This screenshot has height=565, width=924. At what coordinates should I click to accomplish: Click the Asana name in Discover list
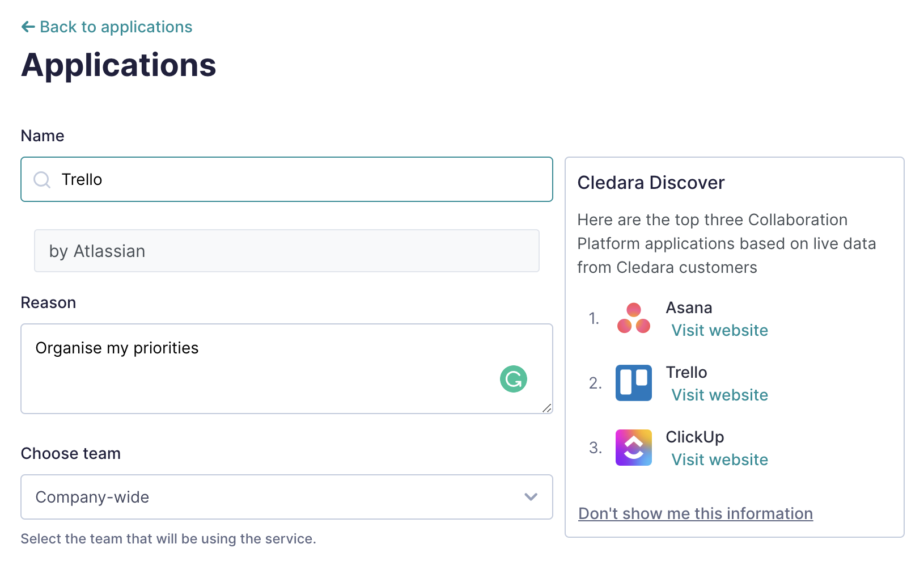(x=689, y=307)
